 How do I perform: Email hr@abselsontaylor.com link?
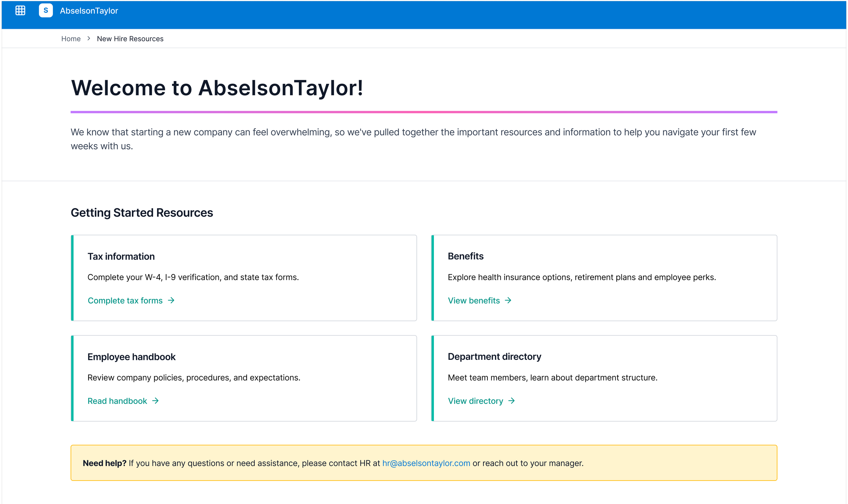click(426, 463)
